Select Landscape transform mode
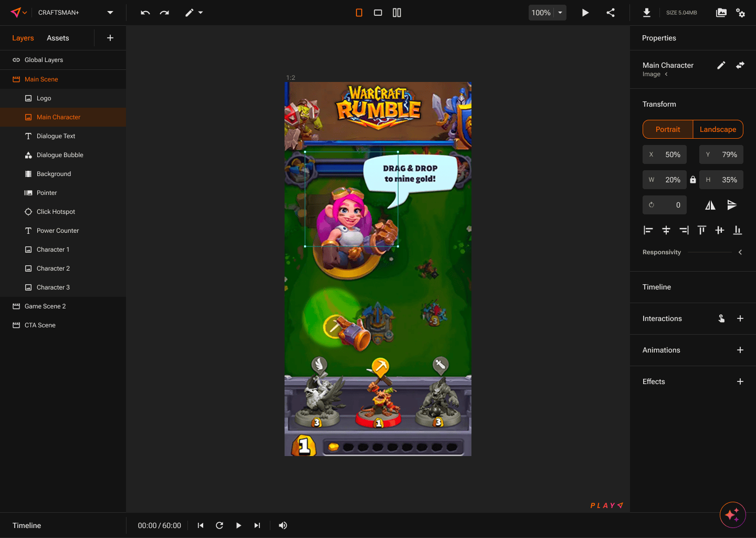This screenshot has height=538, width=756. coord(718,129)
